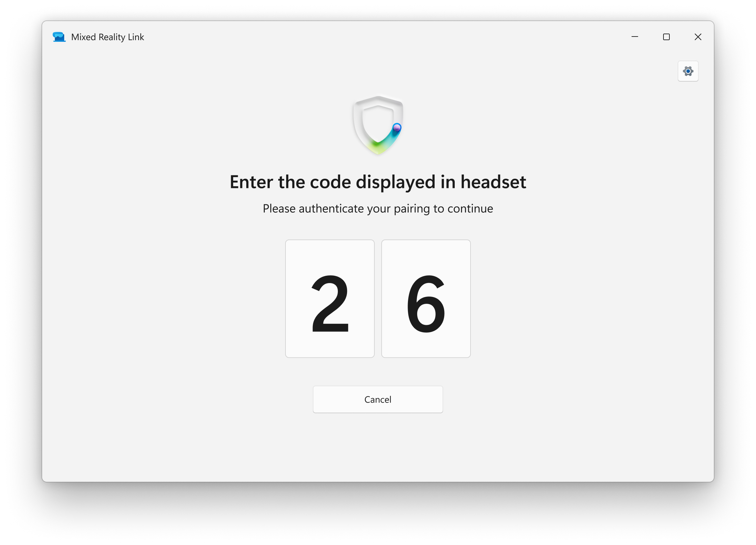Maximize the Mixed Reality Link window
756x545 pixels.
(x=666, y=37)
